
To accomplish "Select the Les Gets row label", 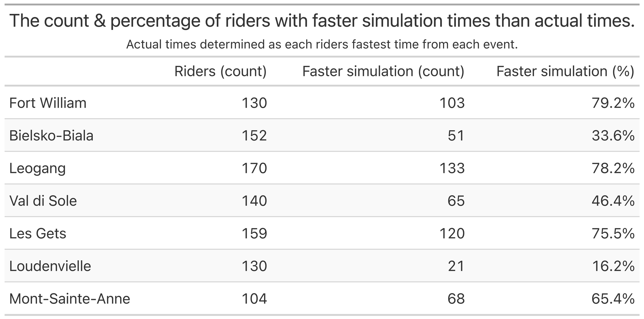I will 38,234.
